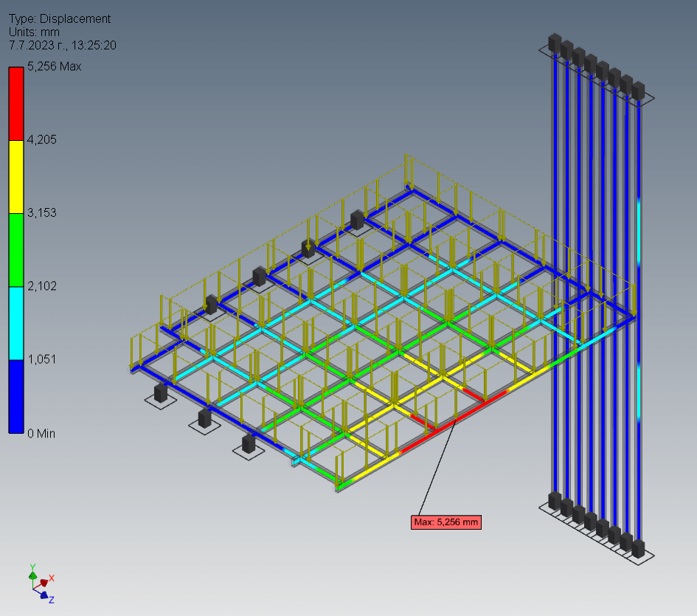
Task: Select the last fixed constraint at the columns' base
Action: 638,549
